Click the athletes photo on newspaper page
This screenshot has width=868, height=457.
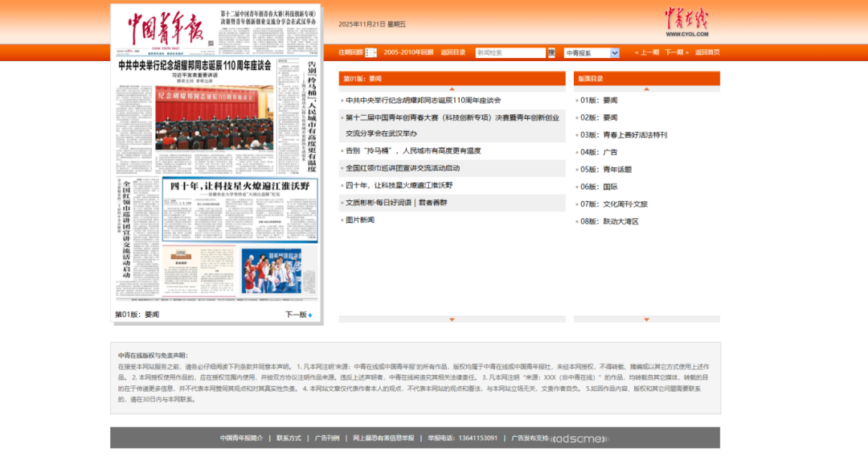point(272,271)
